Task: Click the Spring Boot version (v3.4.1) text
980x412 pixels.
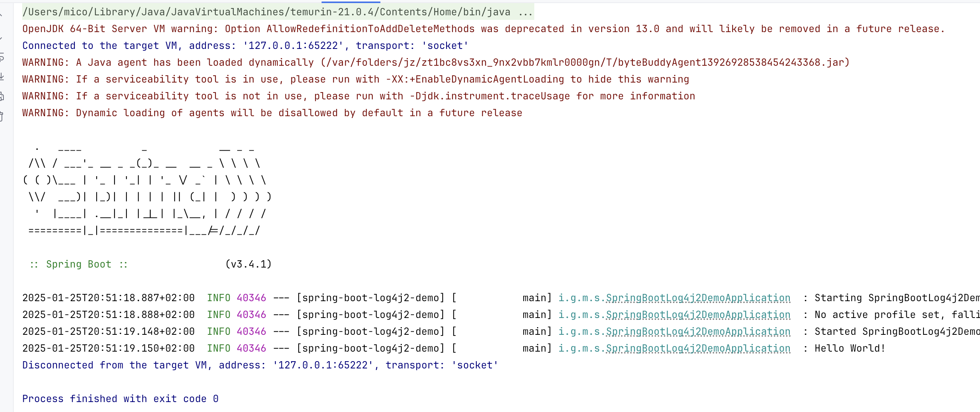Action: click(248, 264)
